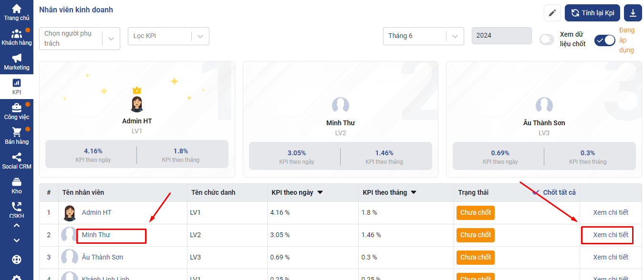Click the pencil edit icon
This screenshot has height=280, width=644.
coord(552,13)
